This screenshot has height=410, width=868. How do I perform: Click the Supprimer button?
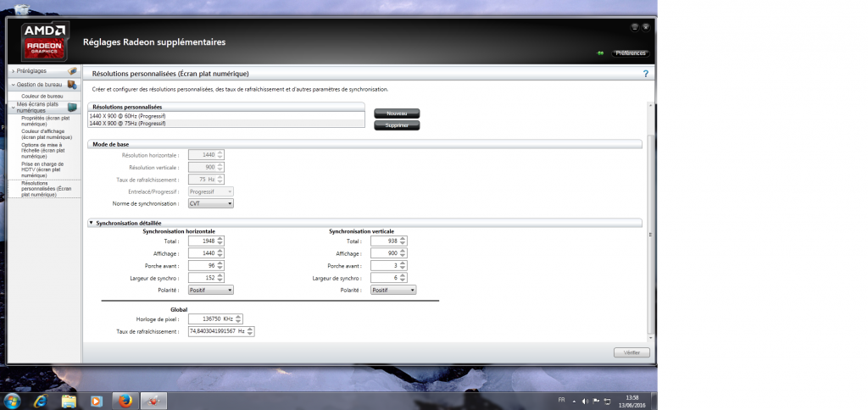[x=397, y=125]
